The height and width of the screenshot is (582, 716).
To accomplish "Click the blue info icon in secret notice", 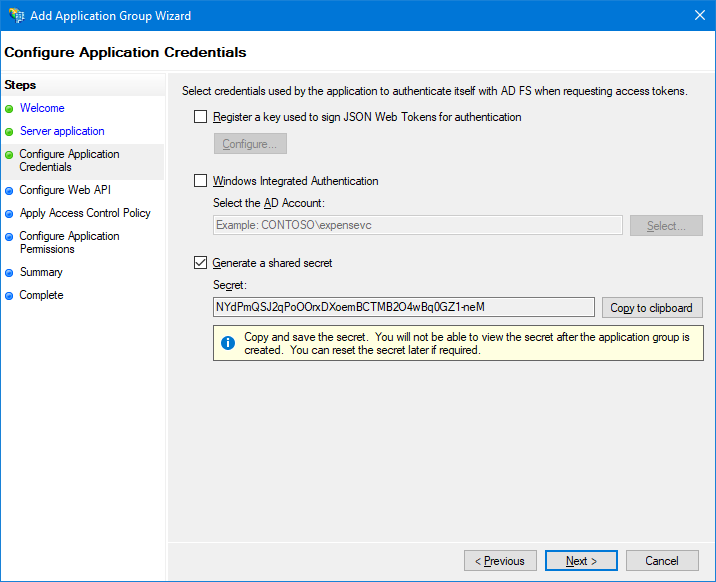I will pyautogui.click(x=228, y=343).
